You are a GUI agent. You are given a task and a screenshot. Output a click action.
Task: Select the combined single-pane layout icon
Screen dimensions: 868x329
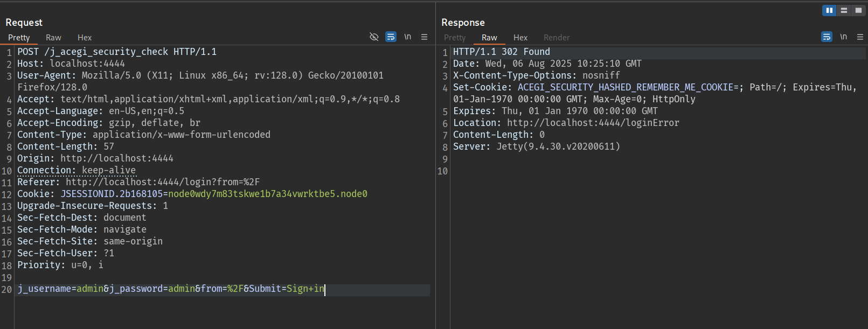[858, 10]
